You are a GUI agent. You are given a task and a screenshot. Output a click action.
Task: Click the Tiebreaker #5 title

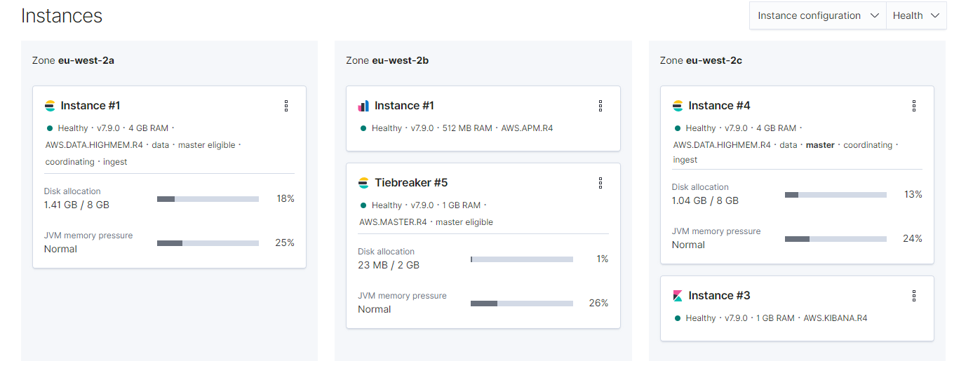(411, 183)
